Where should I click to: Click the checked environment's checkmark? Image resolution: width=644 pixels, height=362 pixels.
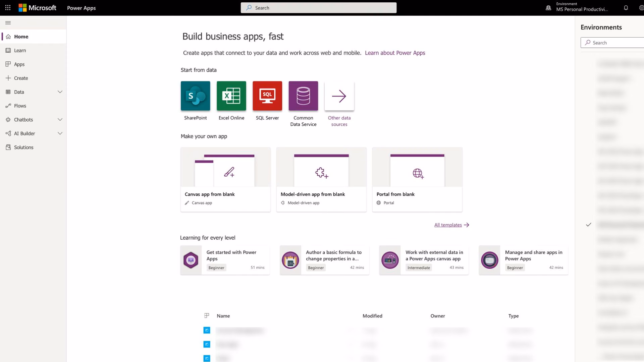(588, 225)
